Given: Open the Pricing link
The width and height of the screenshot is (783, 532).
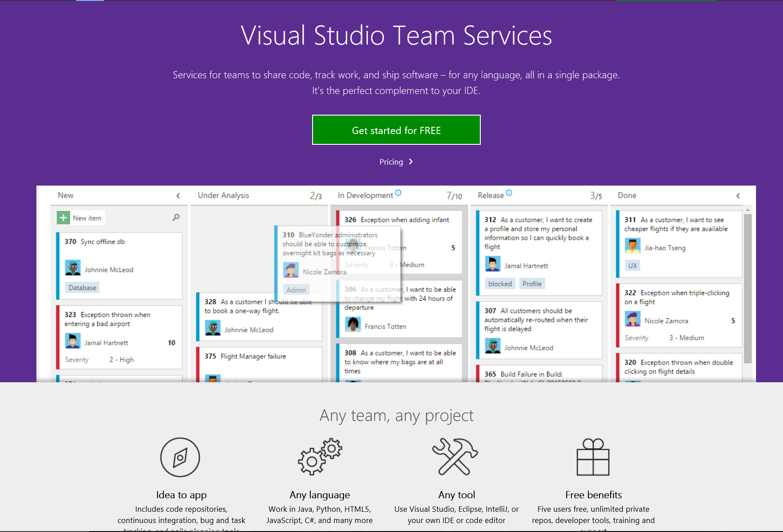Looking at the screenshot, I should 391,162.
